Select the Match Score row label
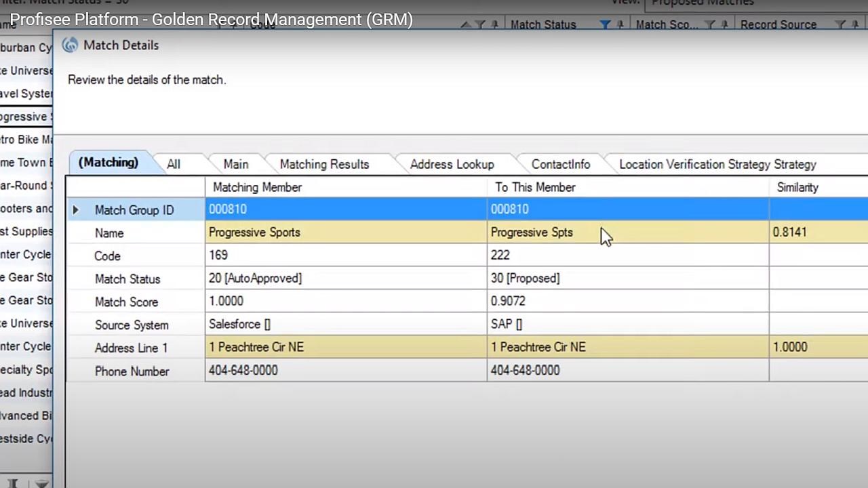Image resolution: width=868 pixels, height=488 pixels. pos(126,302)
